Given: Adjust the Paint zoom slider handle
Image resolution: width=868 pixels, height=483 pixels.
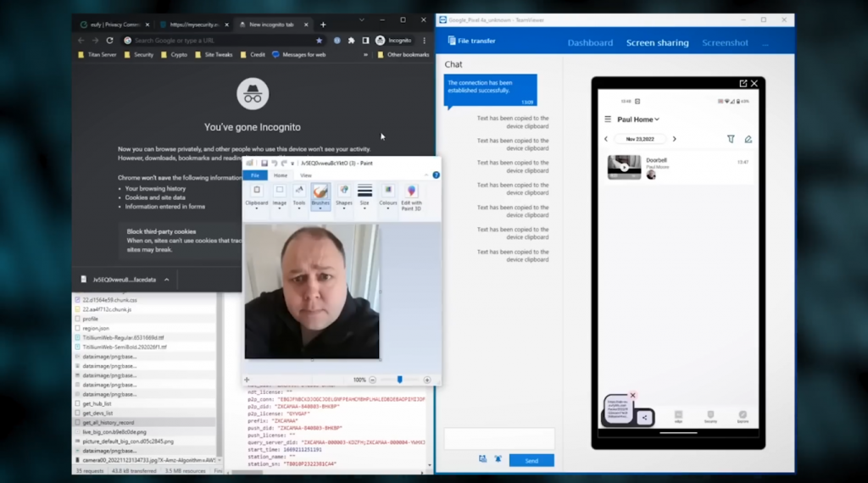Looking at the screenshot, I should coord(400,380).
